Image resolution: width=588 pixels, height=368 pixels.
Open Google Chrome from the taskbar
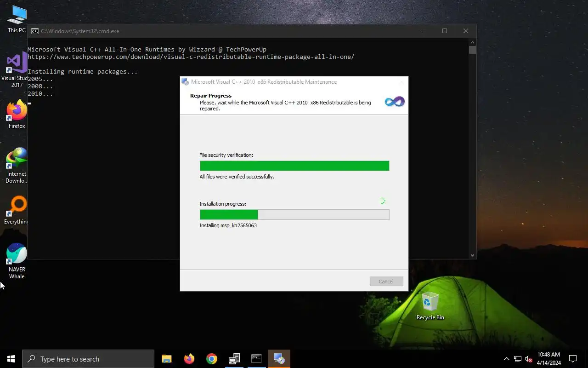[211, 359]
